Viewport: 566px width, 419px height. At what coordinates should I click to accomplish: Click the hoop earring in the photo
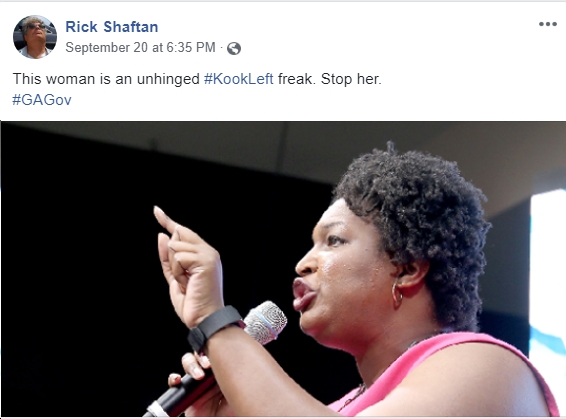[x=397, y=294]
